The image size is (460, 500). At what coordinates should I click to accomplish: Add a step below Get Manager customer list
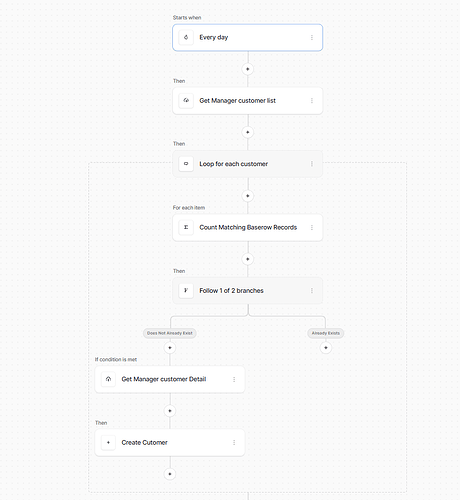pos(247,132)
